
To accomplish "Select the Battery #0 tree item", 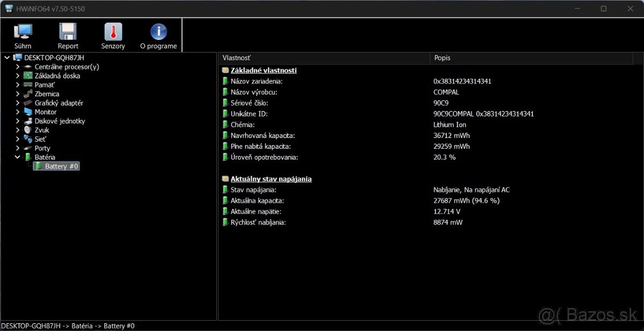I will [61, 166].
